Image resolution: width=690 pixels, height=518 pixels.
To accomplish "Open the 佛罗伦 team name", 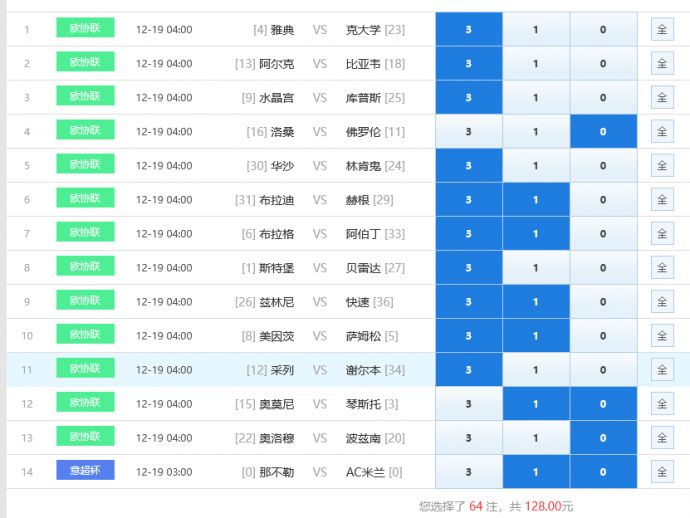I will [x=363, y=132].
